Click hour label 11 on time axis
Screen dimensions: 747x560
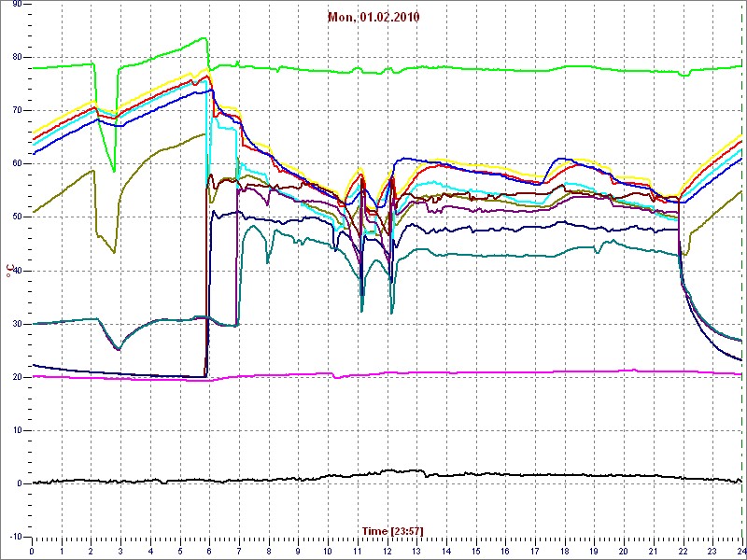[358, 551]
